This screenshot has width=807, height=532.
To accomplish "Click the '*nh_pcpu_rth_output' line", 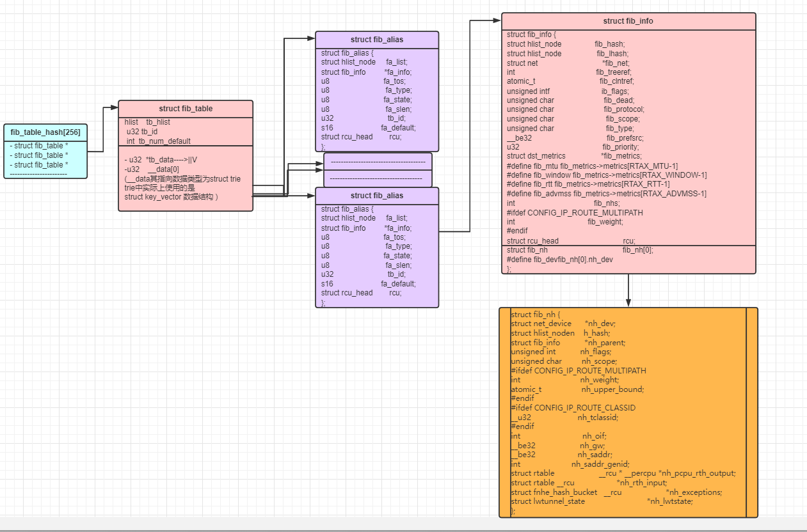I will pos(623,473).
